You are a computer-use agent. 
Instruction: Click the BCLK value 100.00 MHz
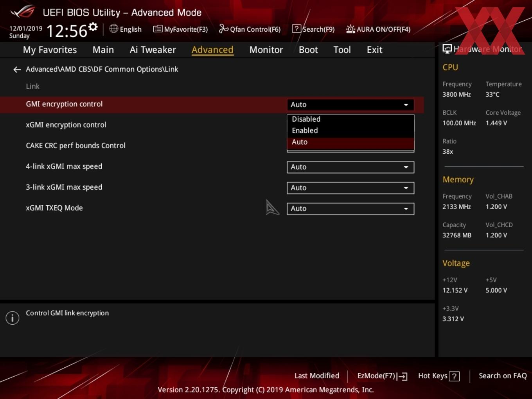click(459, 123)
